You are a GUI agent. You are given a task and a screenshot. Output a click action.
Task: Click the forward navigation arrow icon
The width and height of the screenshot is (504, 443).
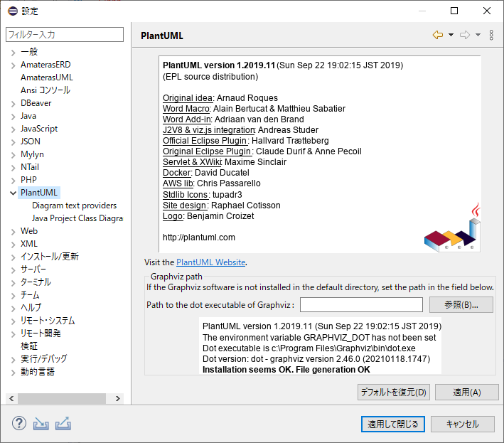pos(465,35)
